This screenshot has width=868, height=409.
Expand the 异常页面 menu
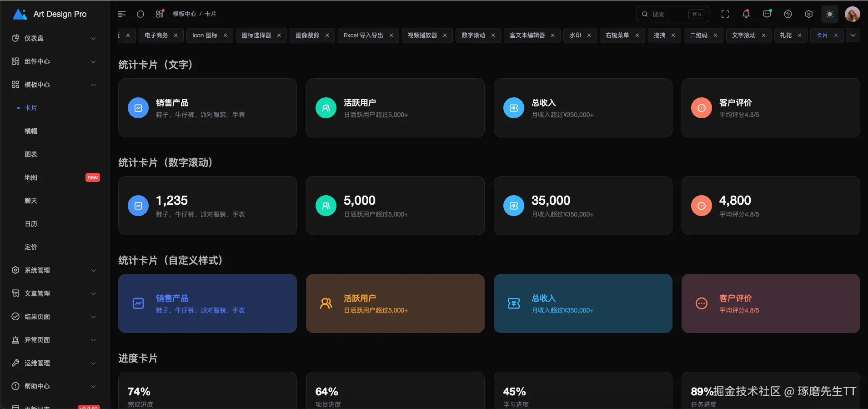click(55, 340)
